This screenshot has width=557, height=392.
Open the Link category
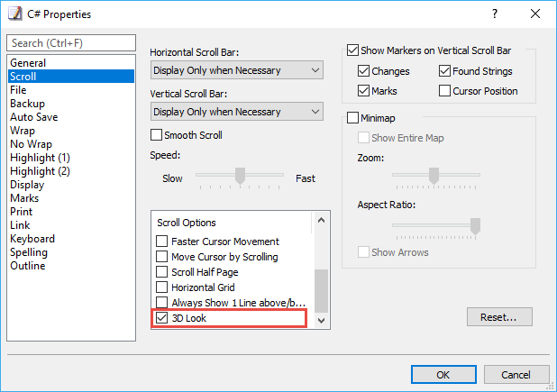click(71, 224)
